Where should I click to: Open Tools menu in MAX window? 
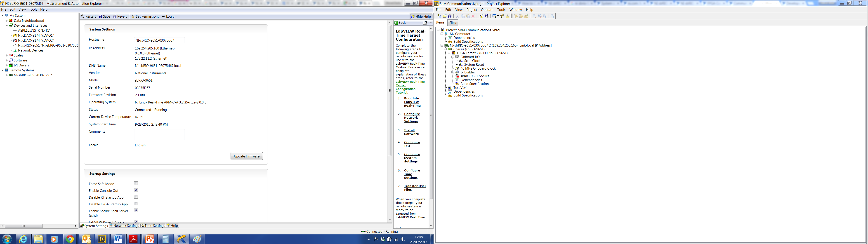pyautogui.click(x=33, y=9)
